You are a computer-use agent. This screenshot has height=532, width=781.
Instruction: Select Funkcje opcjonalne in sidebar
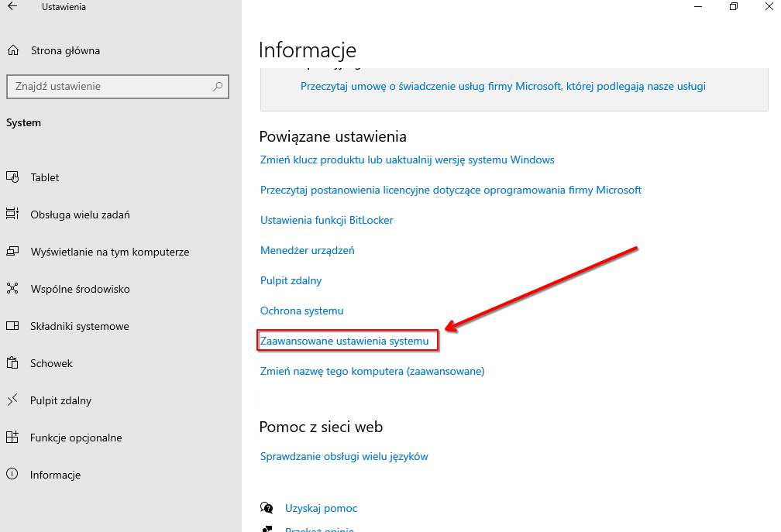click(76, 438)
